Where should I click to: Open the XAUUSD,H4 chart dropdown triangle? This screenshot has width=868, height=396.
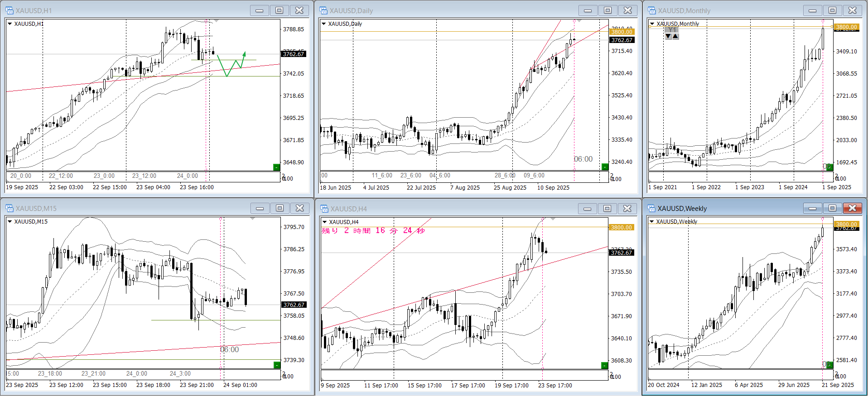click(x=324, y=222)
